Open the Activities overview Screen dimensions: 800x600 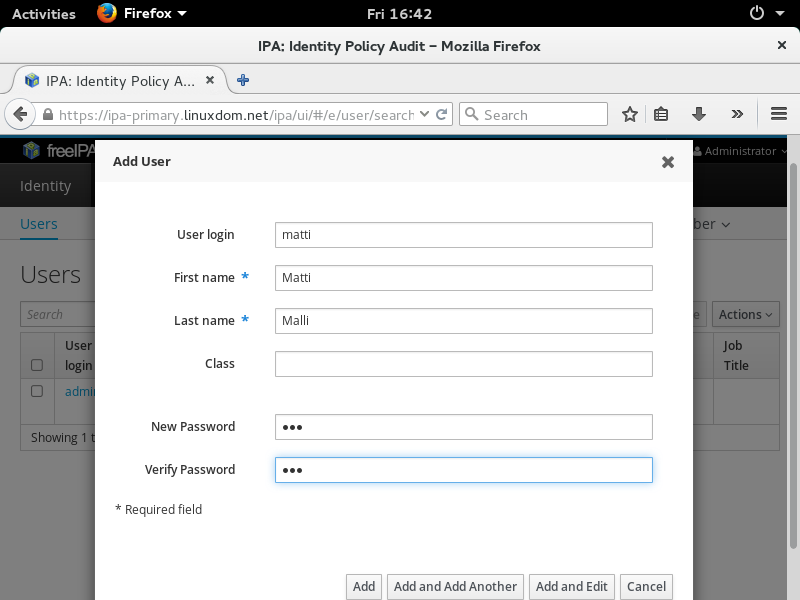(x=43, y=14)
